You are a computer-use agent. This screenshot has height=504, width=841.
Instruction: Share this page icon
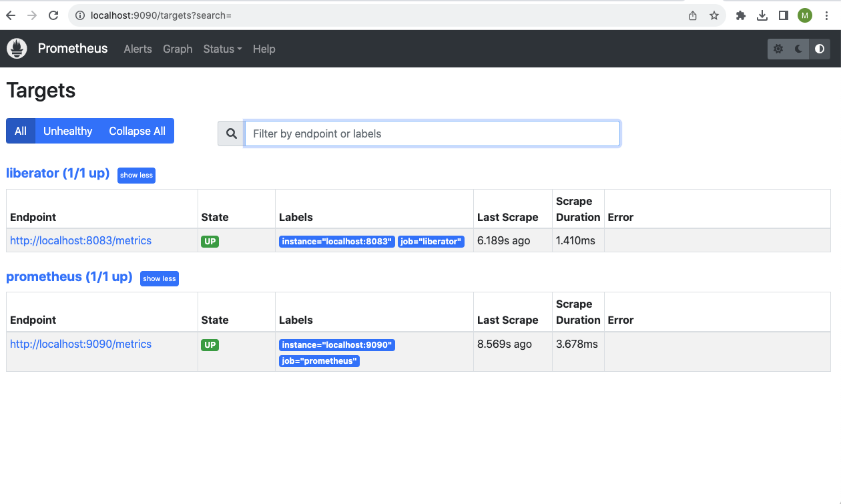(x=693, y=15)
